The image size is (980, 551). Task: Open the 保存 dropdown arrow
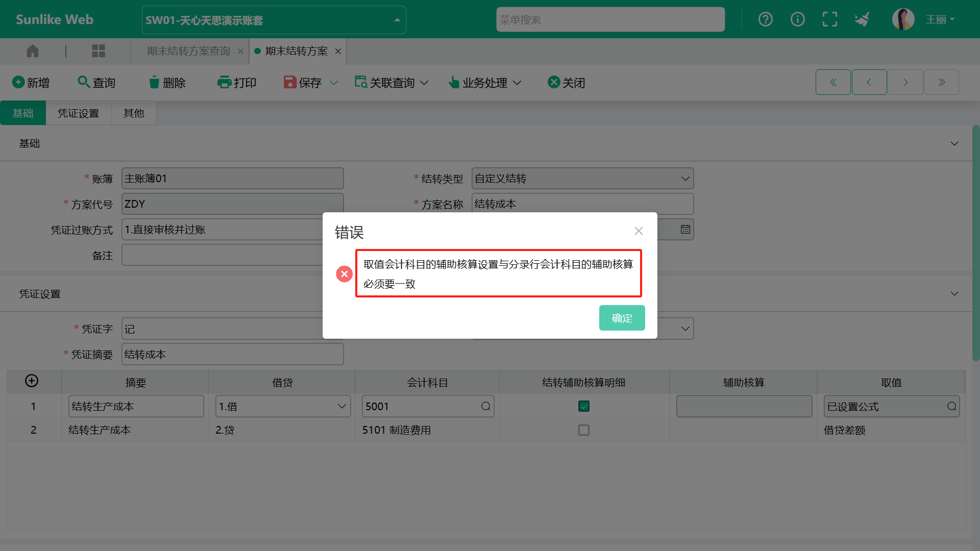(x=334, y=83)
